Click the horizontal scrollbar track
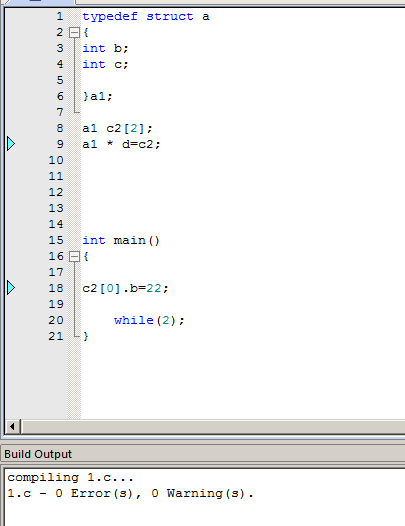The image size is (405, 526). pos(213,426)
